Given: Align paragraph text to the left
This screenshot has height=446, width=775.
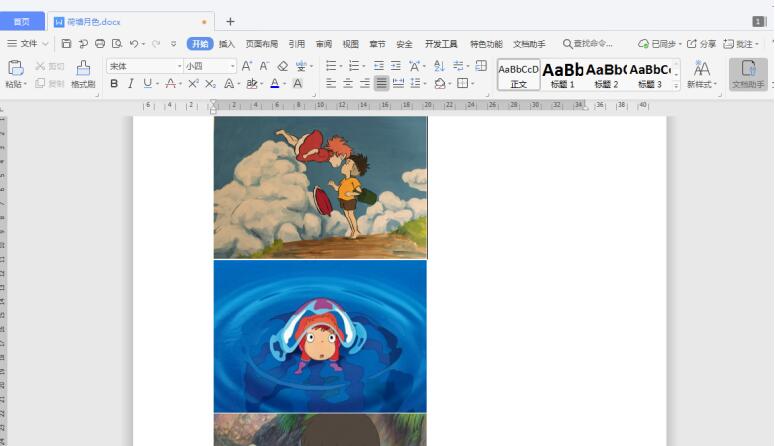Looking at the screenshot, I should [x=331, y=84].
